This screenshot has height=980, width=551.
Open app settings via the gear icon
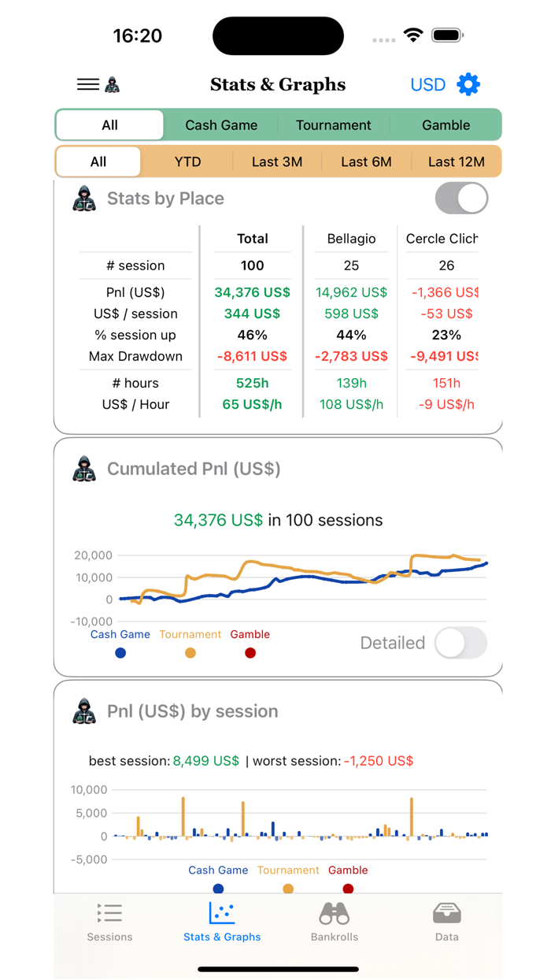[x=468, y=84]
